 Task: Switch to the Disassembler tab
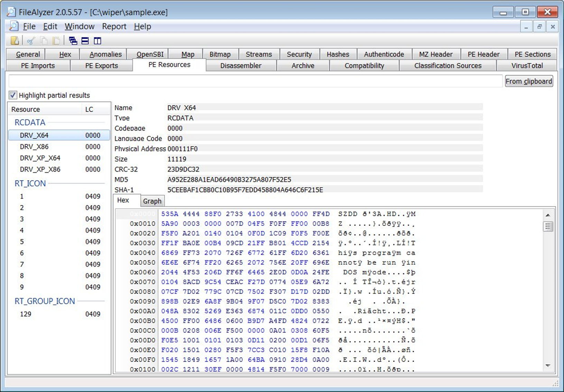241,65
